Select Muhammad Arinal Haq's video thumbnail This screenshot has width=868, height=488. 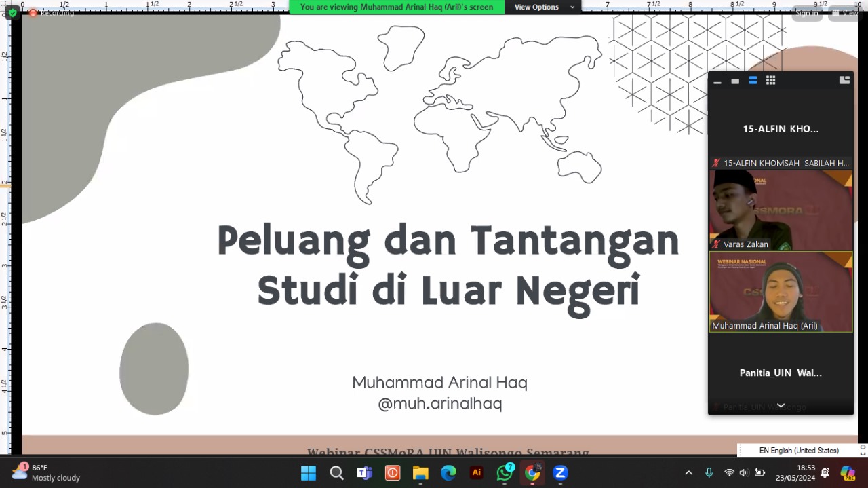tap(781, 292)
